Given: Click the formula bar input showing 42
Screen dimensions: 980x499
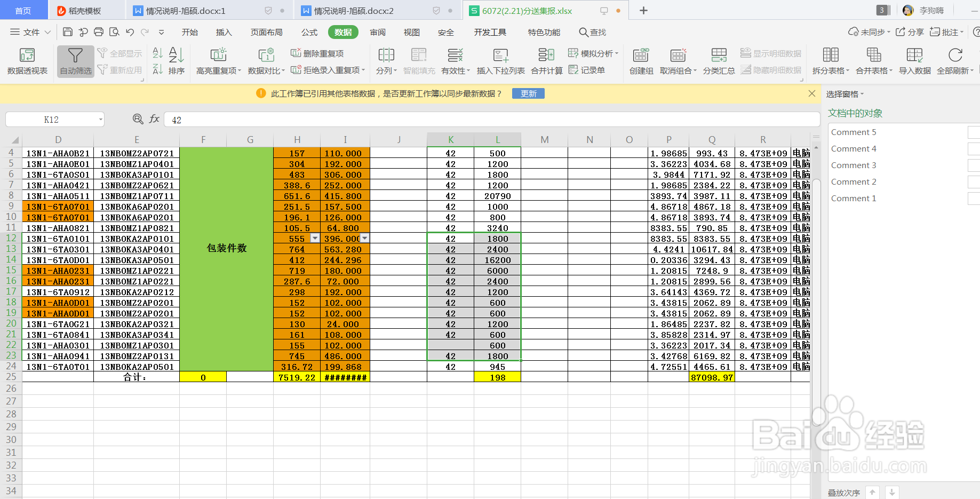Looking at the screenshot, I should point(491,120).
